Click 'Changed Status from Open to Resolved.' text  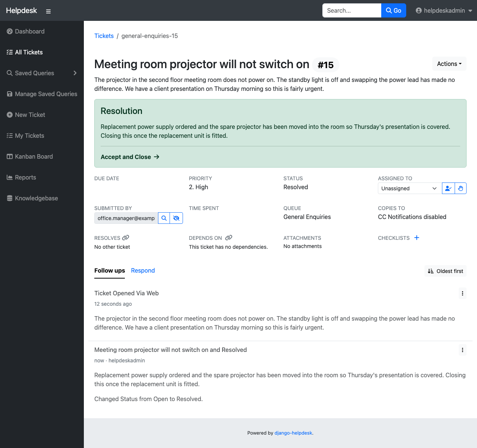tap(148, 399)
